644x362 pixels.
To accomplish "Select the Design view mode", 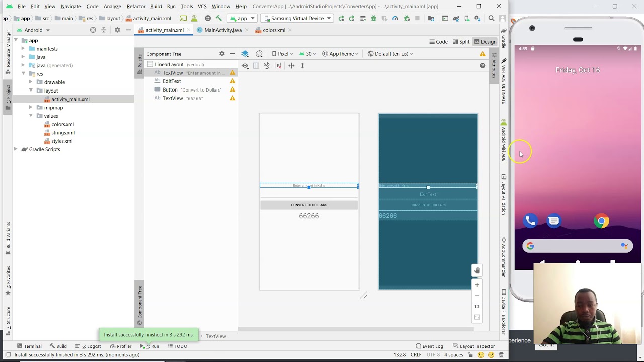I will coord(485,42).
